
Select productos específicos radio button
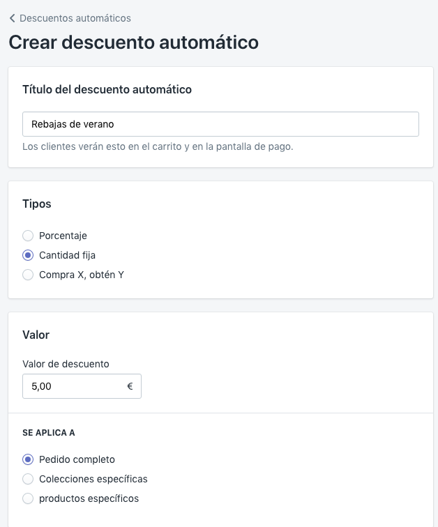28,498
